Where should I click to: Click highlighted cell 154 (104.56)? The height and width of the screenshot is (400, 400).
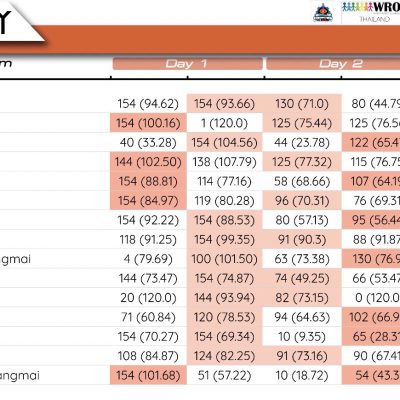(x=225, y=142)
